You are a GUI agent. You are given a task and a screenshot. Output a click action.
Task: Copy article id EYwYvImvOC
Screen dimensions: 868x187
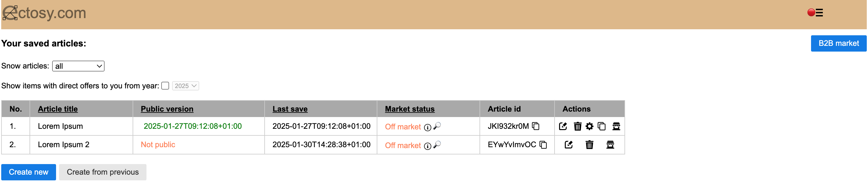[543, 145]
